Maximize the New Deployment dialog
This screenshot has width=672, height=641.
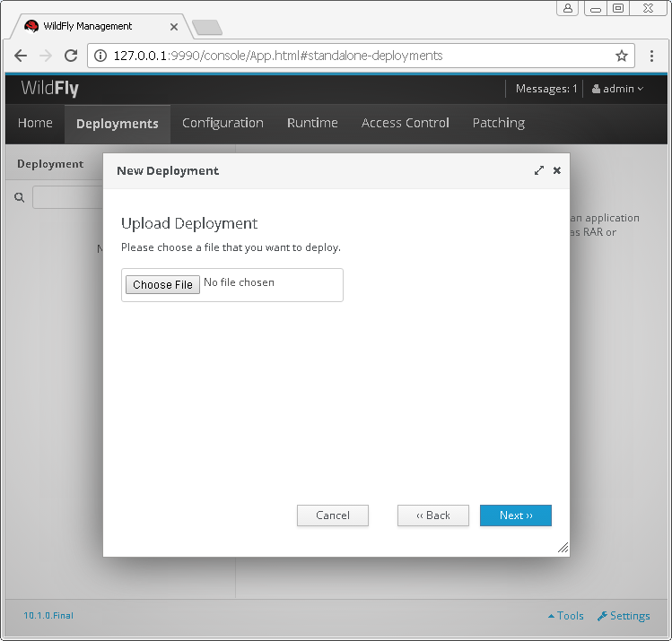tap(539, 170)
